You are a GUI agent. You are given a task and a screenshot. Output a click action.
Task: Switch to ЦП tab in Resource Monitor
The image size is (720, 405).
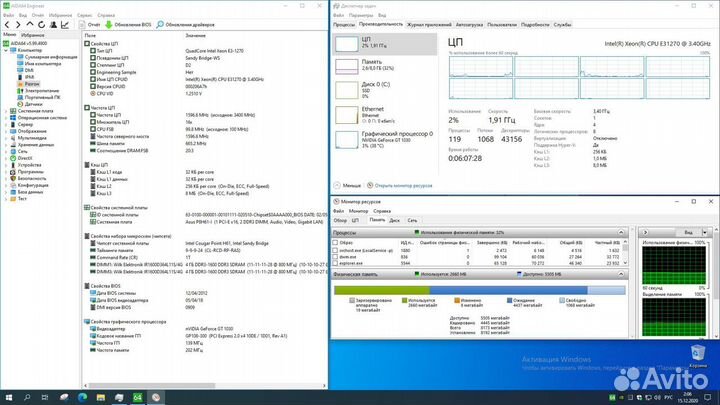pyautogui.click(x=355, y=220)
